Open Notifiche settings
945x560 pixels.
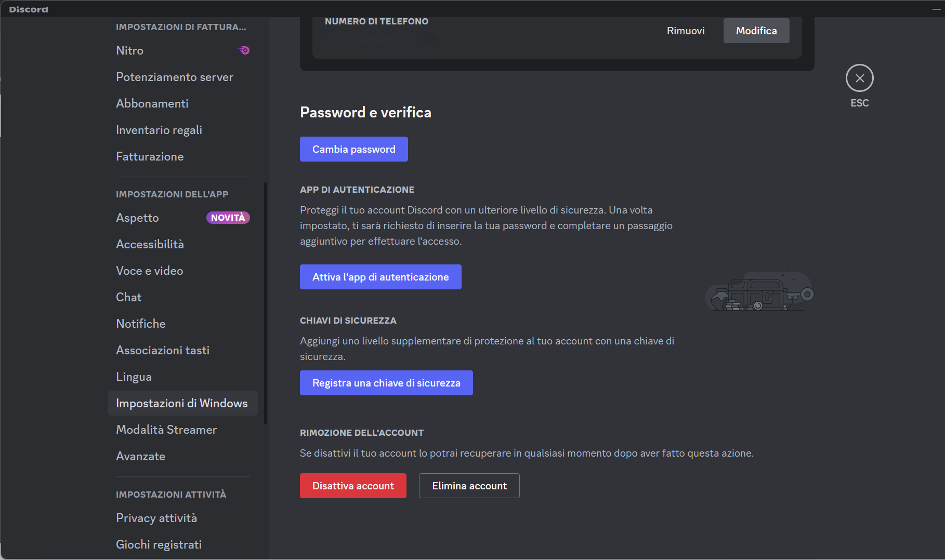[140, 323]
